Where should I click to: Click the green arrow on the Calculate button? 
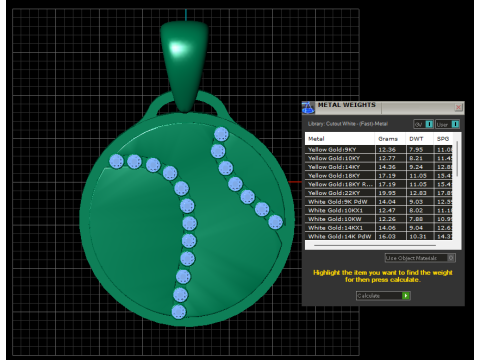pyautogui.click(x=406, y=296)
